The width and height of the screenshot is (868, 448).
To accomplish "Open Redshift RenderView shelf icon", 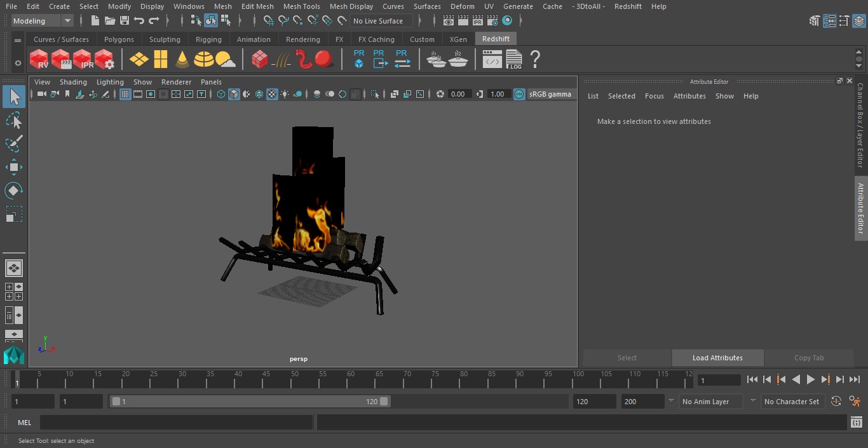I will point(39,60).
